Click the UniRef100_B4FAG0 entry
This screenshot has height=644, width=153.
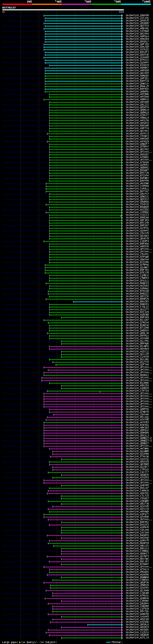[x=137, y=89]
